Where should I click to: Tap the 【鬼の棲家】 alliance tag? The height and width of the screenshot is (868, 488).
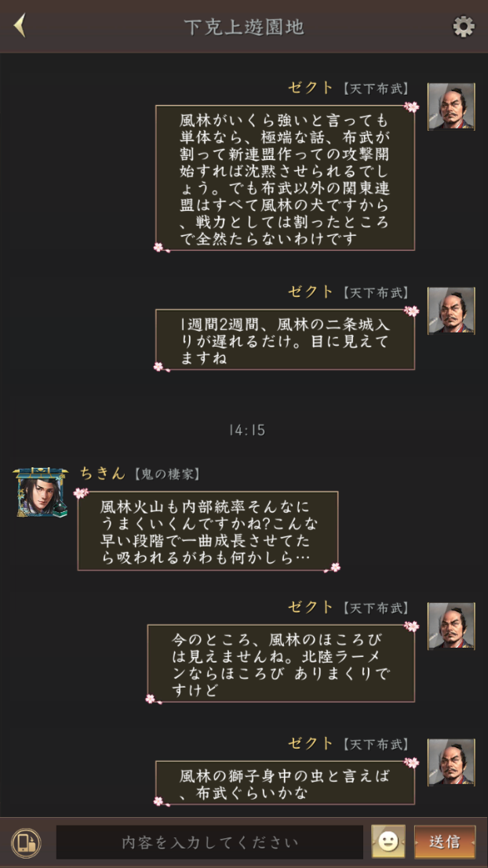(x=167, y=474)
